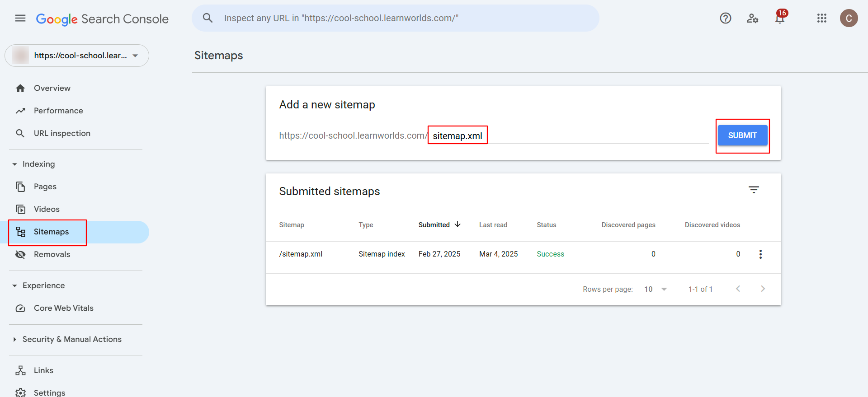The height and width of the screenshot is (397, 868).
Task: Go to next page of sitemaps table
Action: tap(763, 289)
